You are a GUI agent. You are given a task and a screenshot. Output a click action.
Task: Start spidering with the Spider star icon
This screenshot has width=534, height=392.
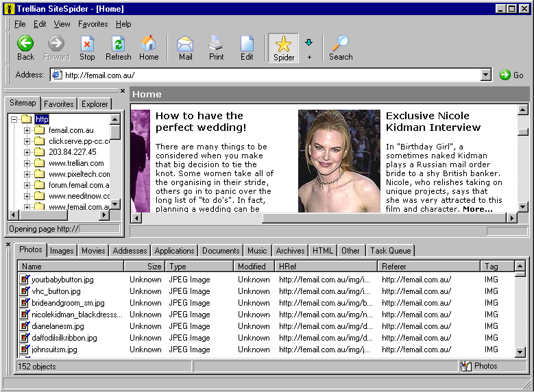point(283,48)
